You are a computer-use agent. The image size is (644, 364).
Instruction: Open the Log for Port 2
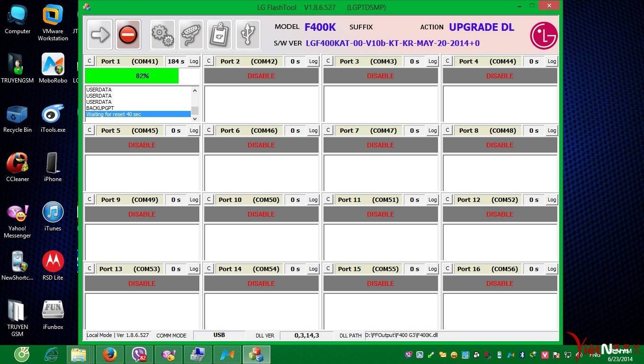tap(313, 61)
